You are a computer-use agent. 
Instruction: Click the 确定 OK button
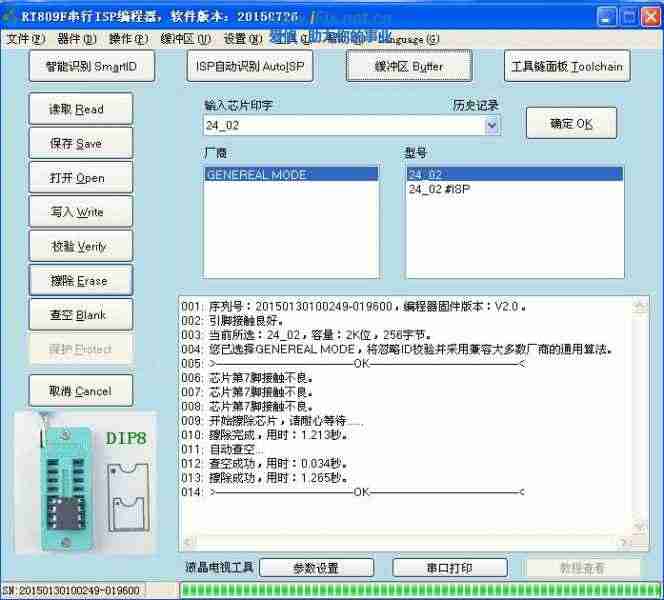[571, 124]
